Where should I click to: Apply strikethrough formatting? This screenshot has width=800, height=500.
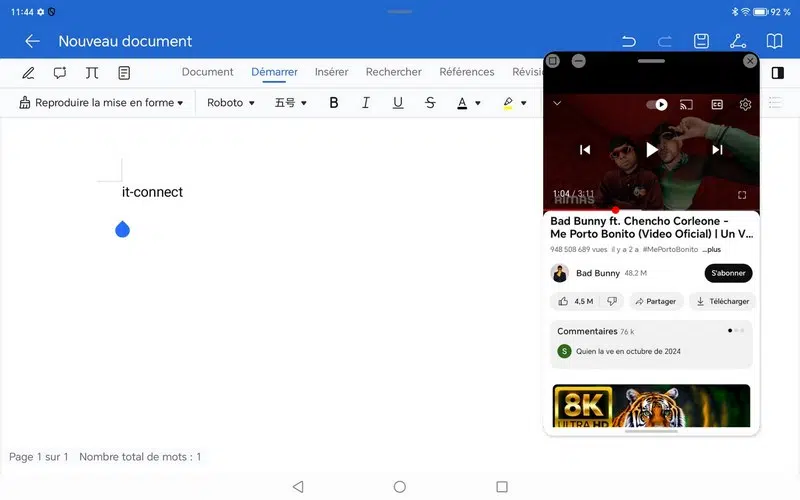pyautogui.click(x=430, y=103)
